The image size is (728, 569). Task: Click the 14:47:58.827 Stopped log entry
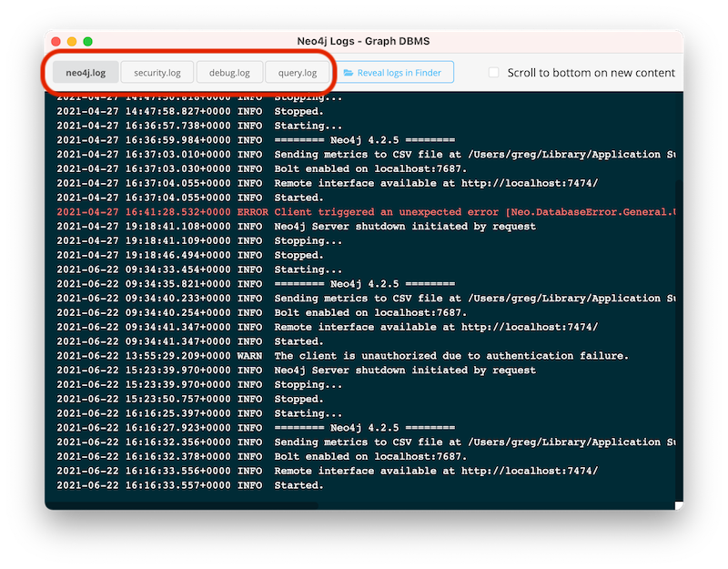(190, 111)
